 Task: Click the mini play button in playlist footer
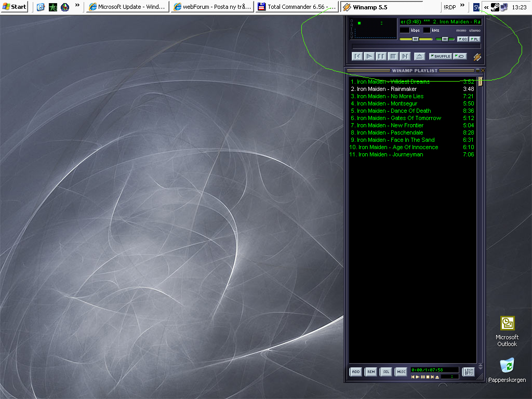click(418, 377)
